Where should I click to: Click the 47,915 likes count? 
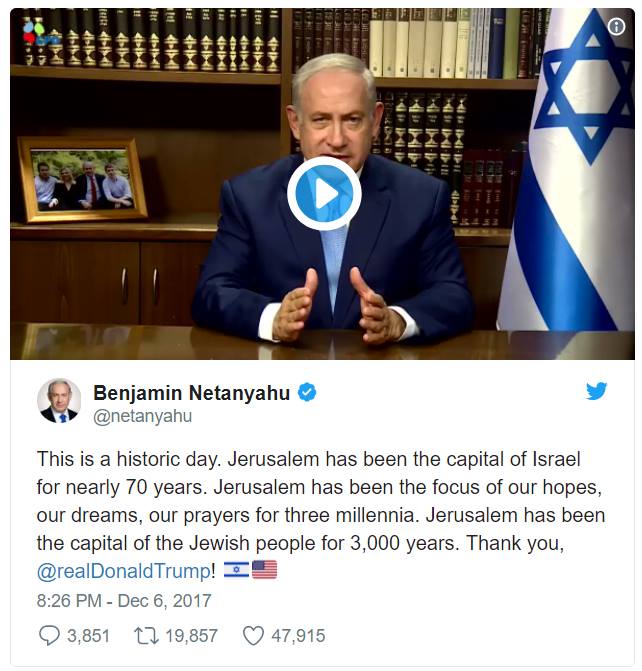pos(298,635)
